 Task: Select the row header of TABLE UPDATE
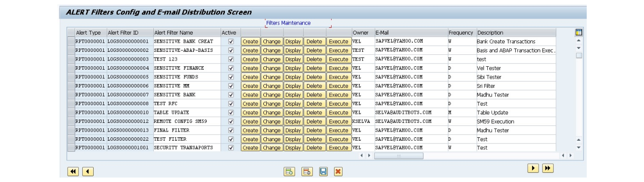tap(71, 112)
